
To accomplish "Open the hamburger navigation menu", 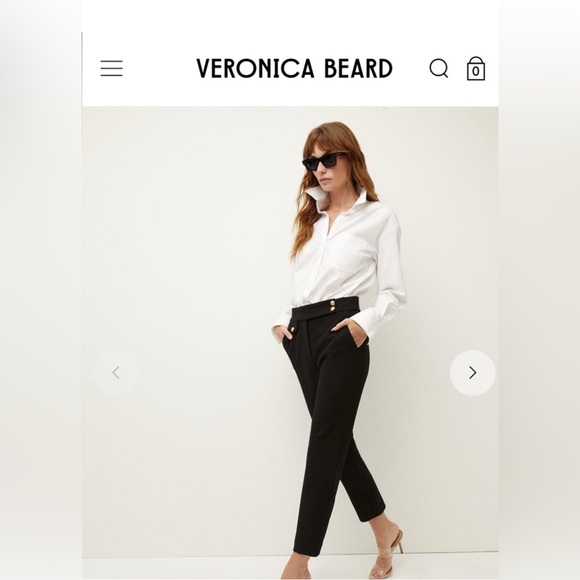I will click(111, 68).
